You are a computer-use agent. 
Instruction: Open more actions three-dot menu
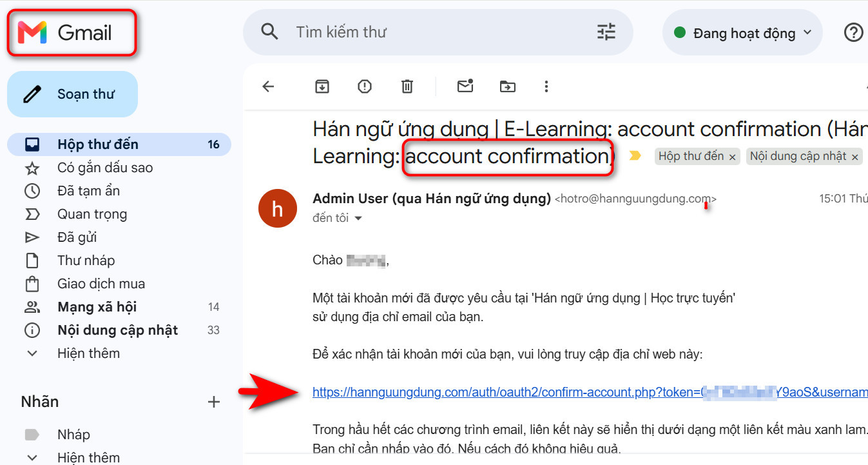[546, 86]
